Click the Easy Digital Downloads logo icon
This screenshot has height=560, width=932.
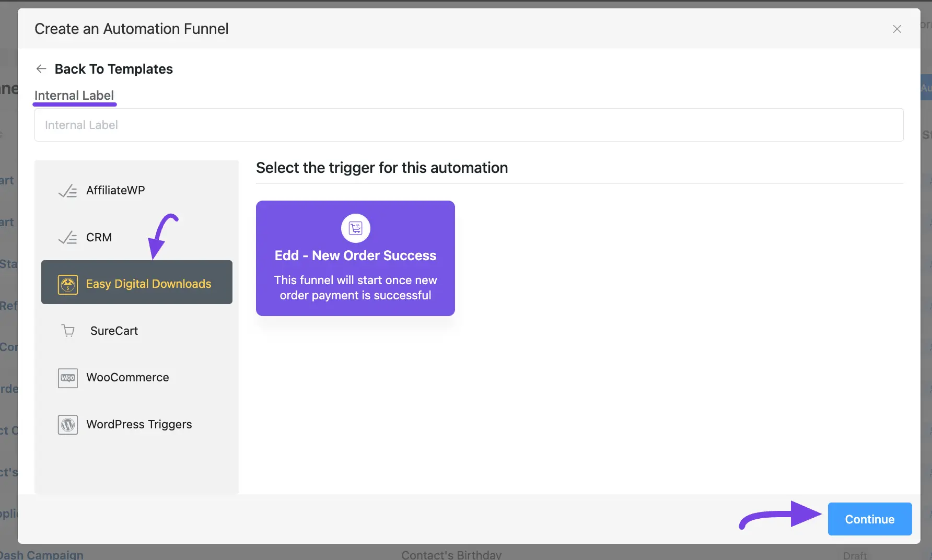tap(68, 284)
